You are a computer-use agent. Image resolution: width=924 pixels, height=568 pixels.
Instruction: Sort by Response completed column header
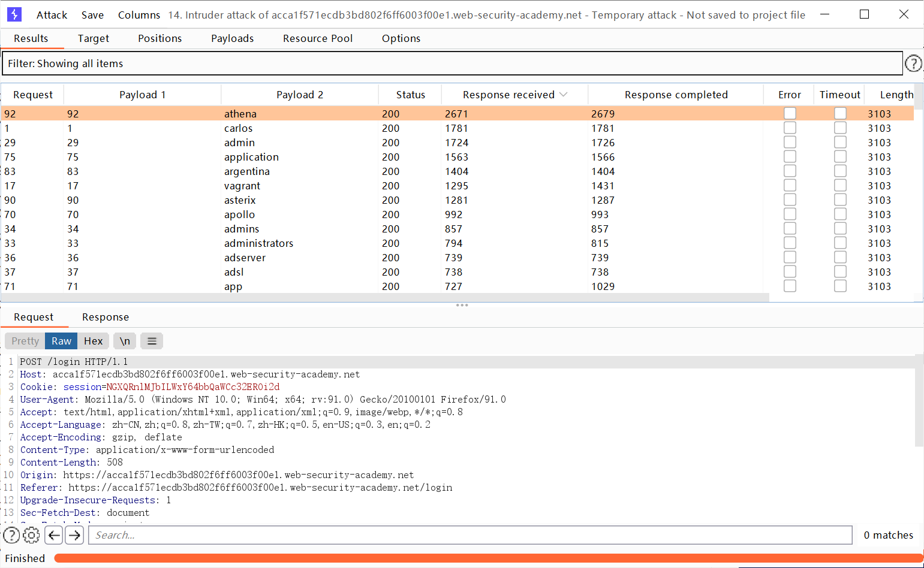tap(676, 95)
